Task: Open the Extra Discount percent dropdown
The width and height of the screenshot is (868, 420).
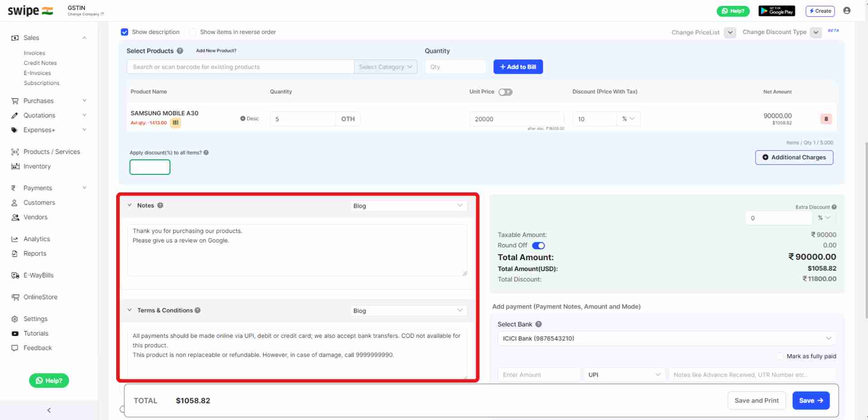Action: click(x=824, y=218)
